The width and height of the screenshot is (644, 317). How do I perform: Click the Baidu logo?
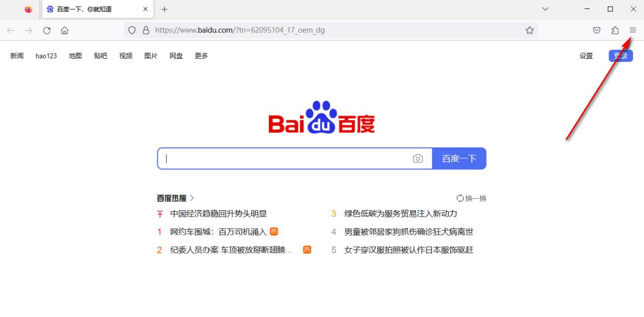point(322,117)
